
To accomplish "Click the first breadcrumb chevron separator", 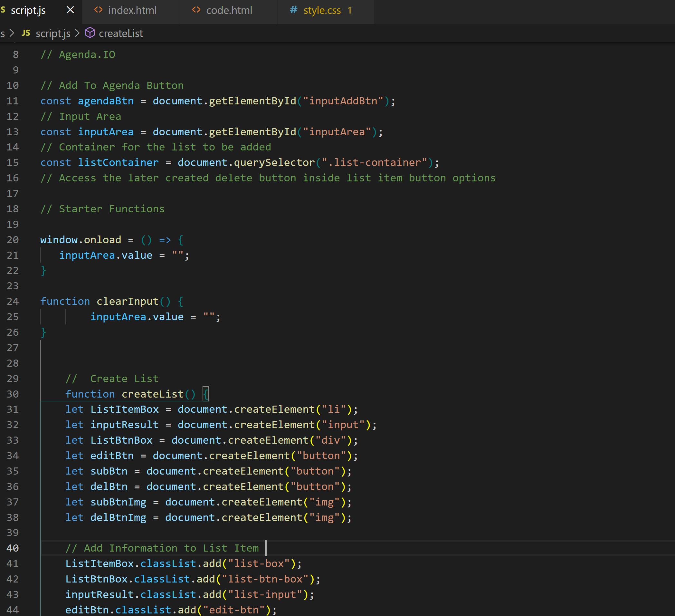I will [x=12, y=33].
